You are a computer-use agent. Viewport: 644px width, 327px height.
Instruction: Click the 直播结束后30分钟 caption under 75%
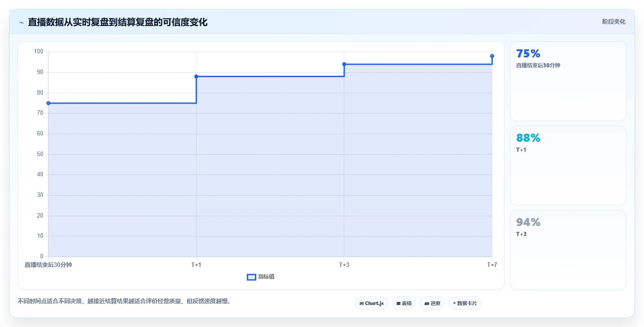pos(538,65)
